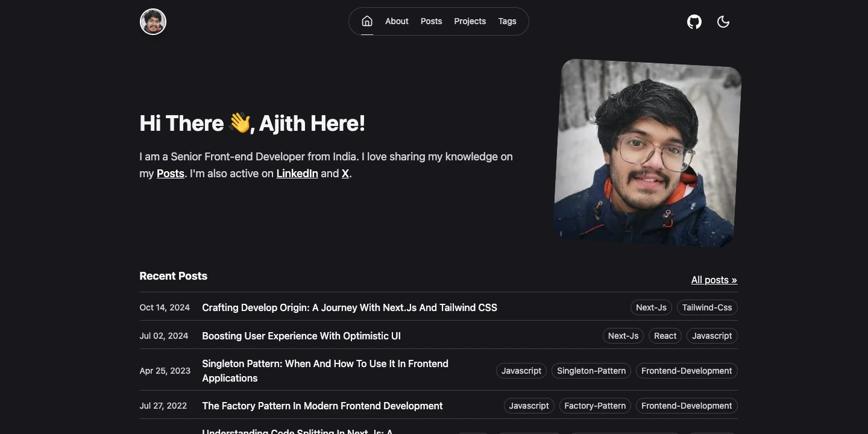Go to Home via house icon
The width and height of the screenshot is (868, 434).
click(x=367, y=21)
